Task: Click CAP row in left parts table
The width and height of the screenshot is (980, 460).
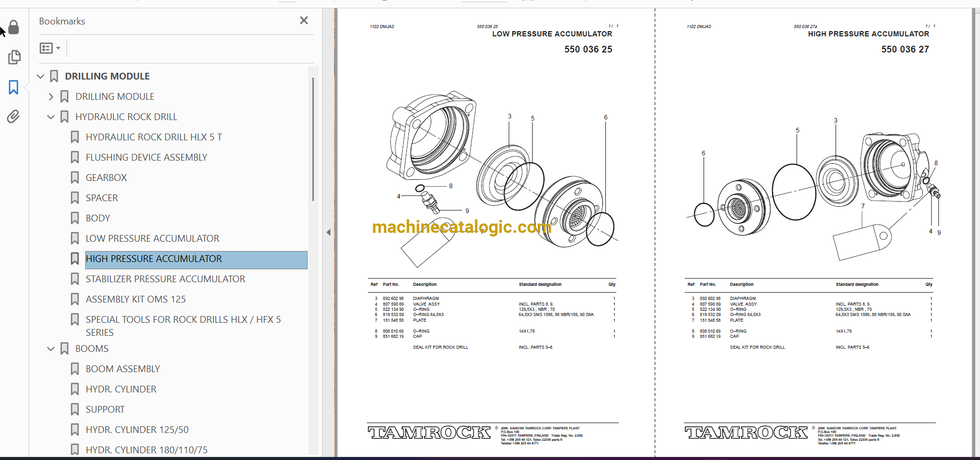Action: point(493,336)
